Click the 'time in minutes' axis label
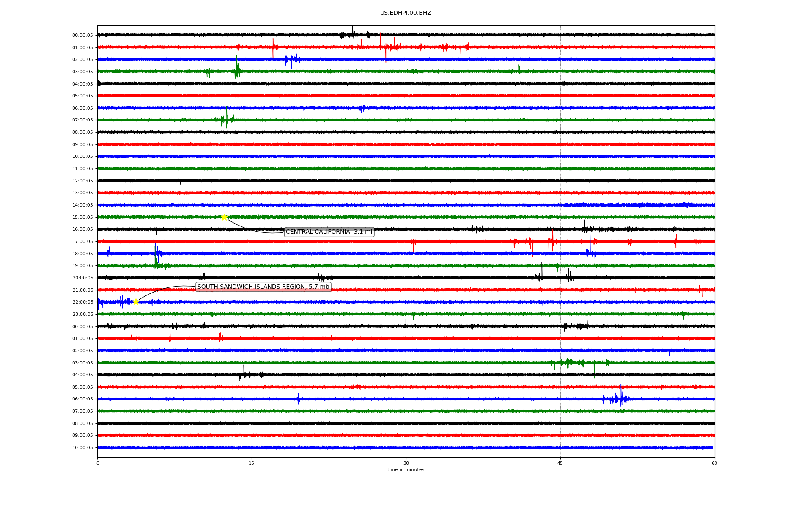Image resolution: width=812 pixels, height=508 pixels. [x=406, y=470]
